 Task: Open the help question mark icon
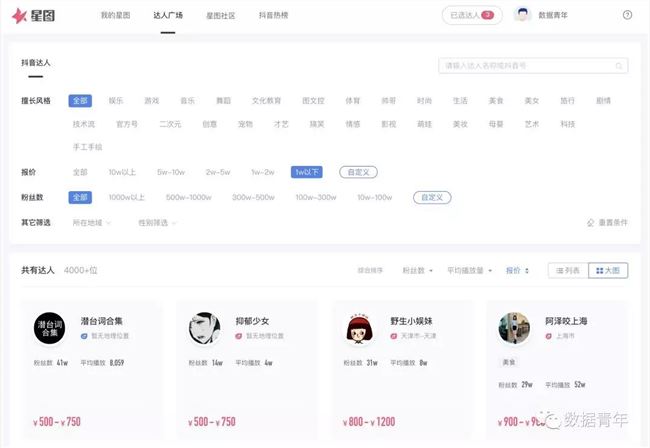tap(627, 15)
